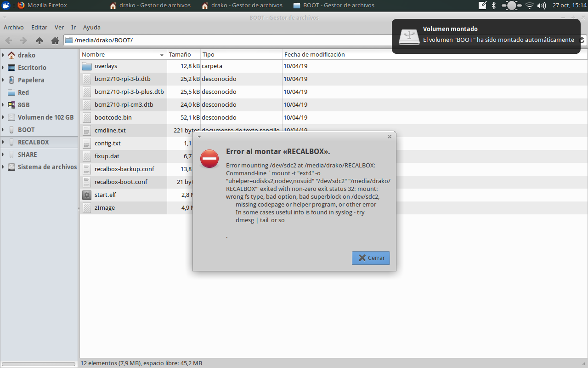Expand the 8GB tree node
The image size is (588, 368).
point(3,105)
